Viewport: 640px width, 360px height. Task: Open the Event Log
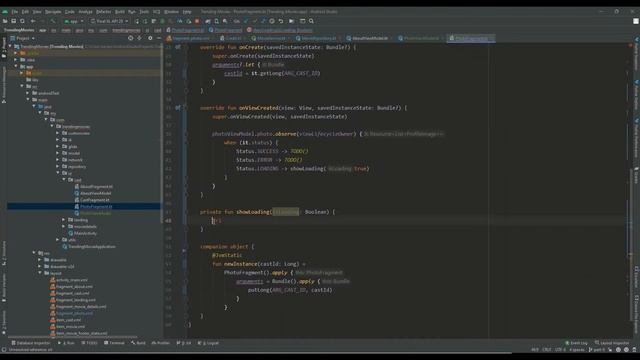click(576, 343)
